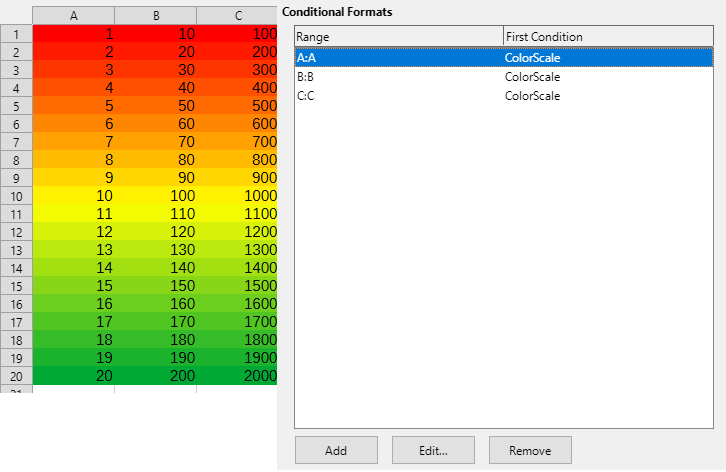Click the Add button
Screen dimensions: 726x472
336,451
